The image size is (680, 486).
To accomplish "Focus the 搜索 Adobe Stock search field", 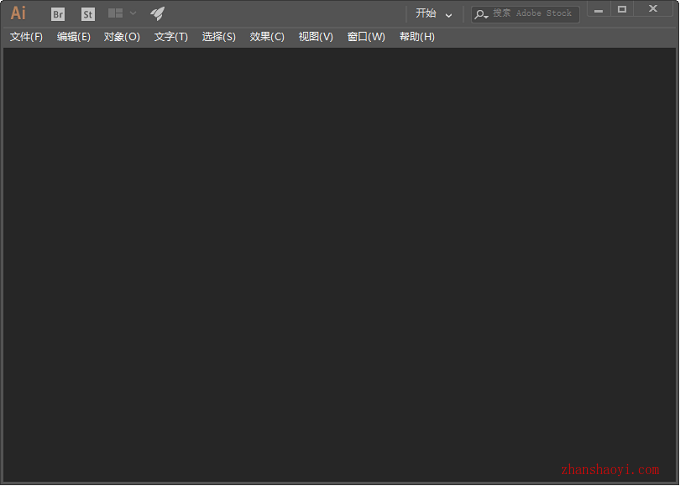I will [533, 14].
